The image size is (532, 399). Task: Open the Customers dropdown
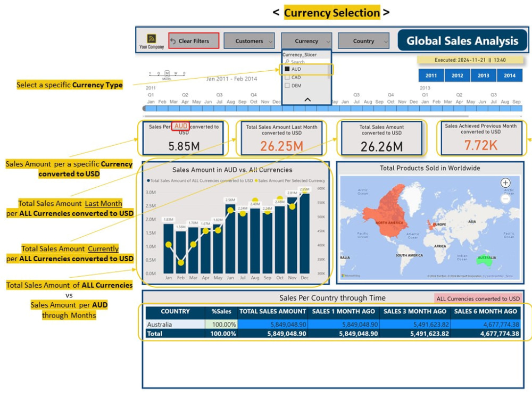(x=249, y=41)
